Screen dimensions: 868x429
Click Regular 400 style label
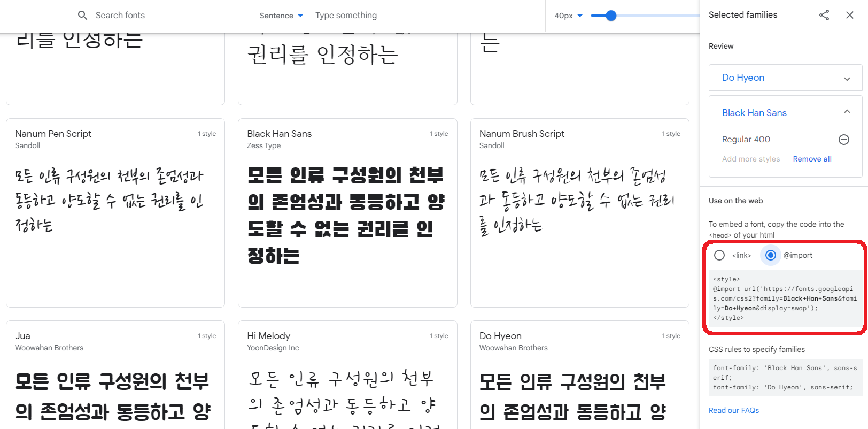point(746,139)
